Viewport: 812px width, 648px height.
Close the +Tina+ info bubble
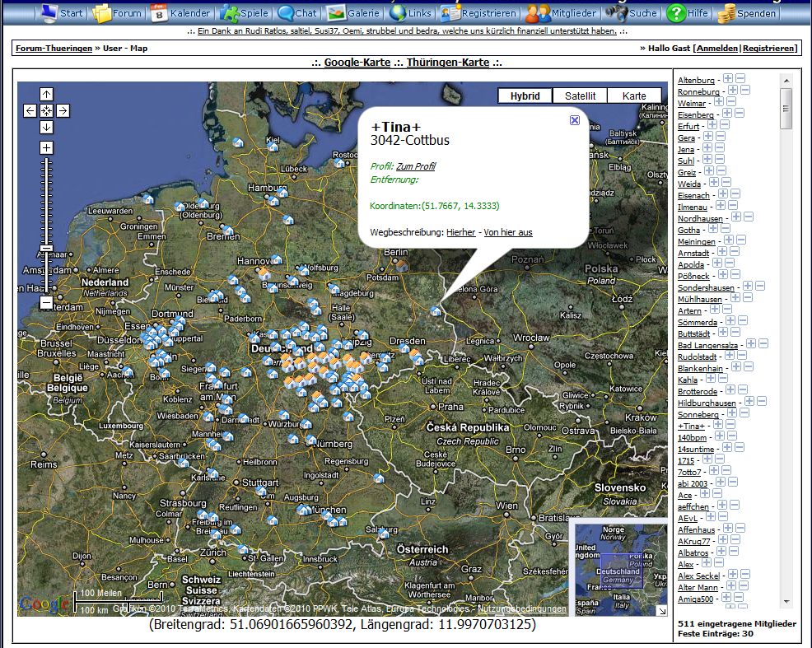(575, 120)
